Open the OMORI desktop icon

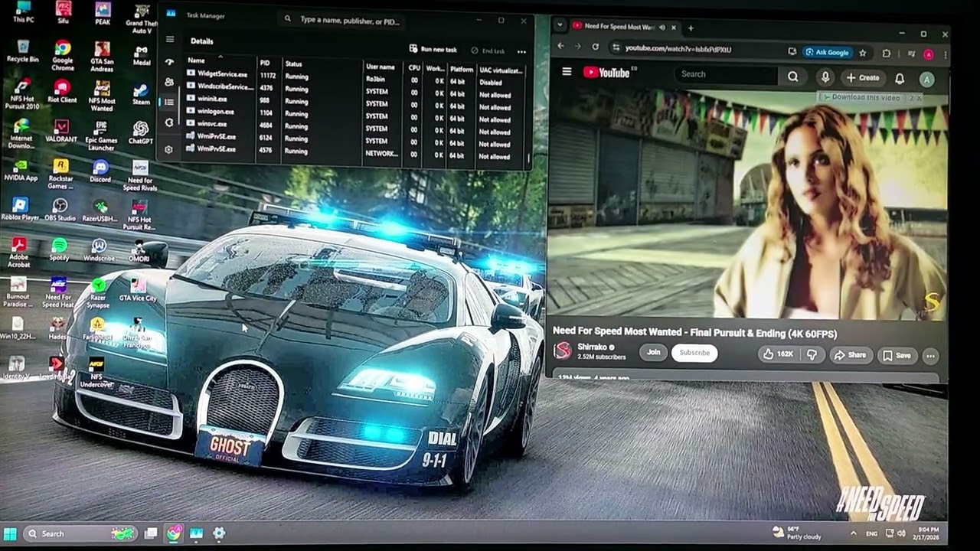(x=139, y=252)
